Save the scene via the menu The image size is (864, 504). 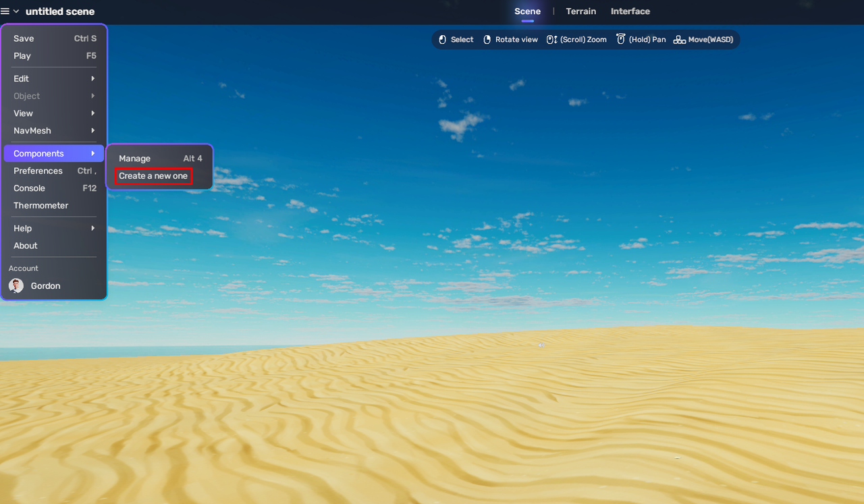(24, 38)
